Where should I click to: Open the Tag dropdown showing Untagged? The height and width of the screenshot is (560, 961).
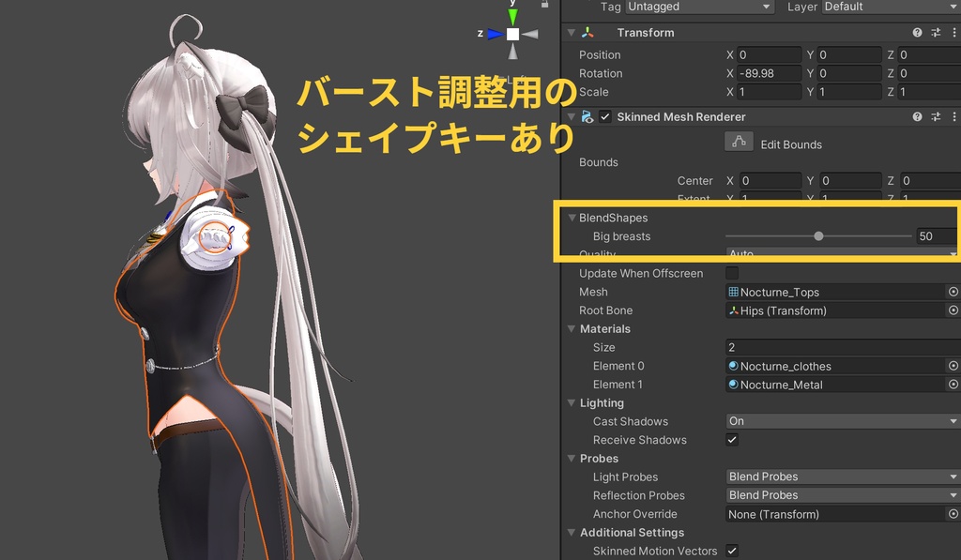pyautogui.click(x=698, y=7)
